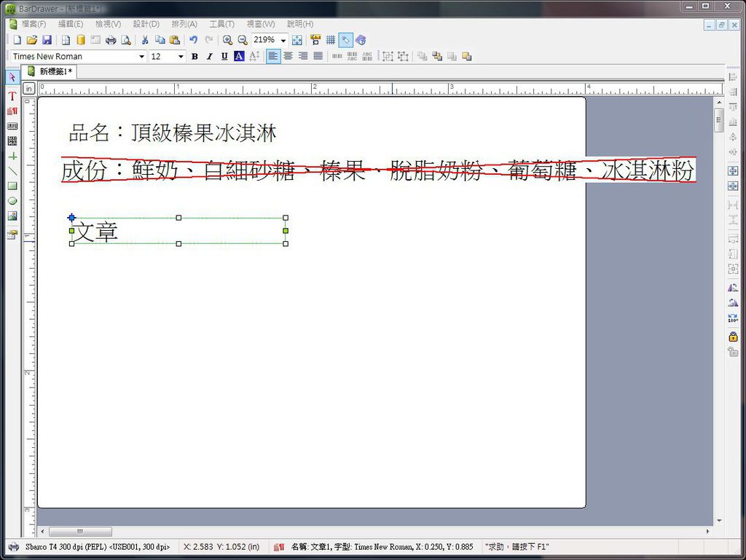Set center text alignment
This screenshot has width=746, height=560.
click(x=288, y=56)
